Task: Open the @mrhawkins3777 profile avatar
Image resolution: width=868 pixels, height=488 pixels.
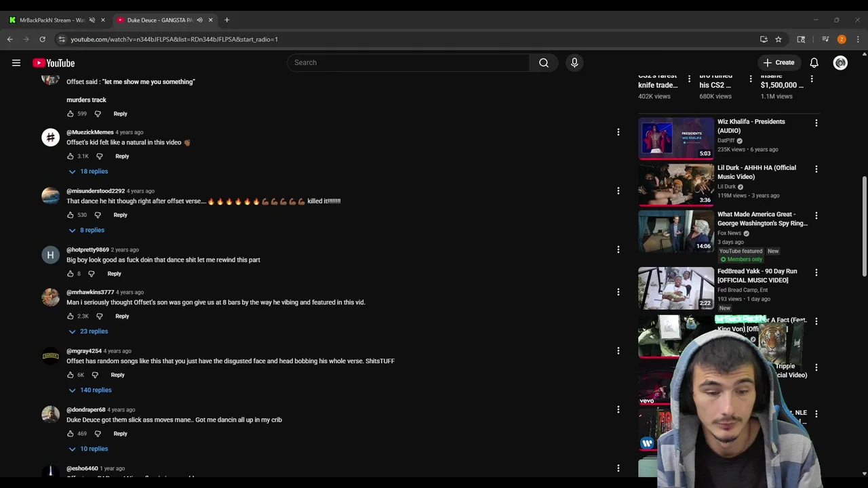Action: pyautogui.click(x=51, y=298)
